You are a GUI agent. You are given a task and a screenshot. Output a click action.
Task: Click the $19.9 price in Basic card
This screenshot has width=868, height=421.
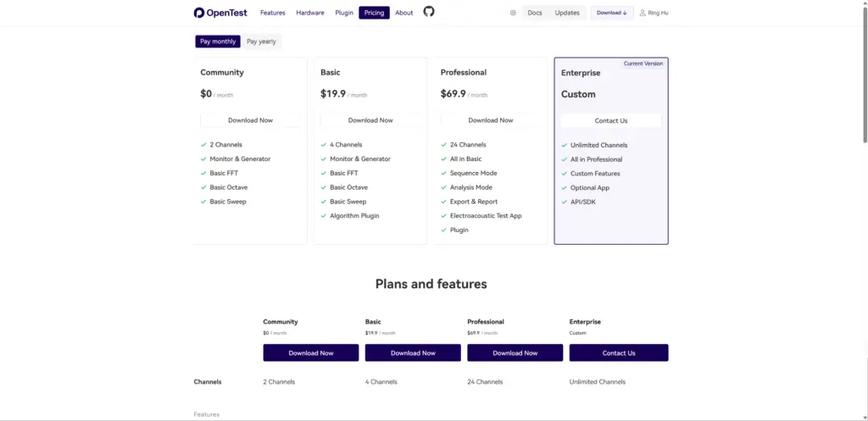[332, 94]
